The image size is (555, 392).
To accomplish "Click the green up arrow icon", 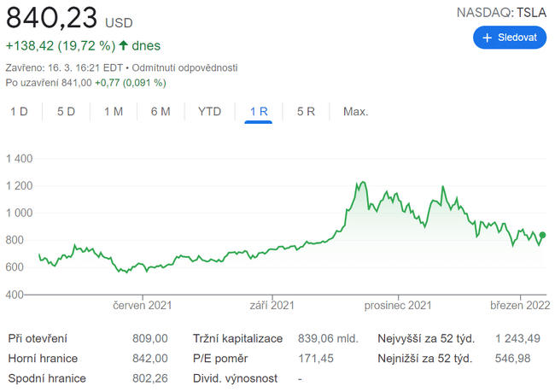I will (124, 45).
